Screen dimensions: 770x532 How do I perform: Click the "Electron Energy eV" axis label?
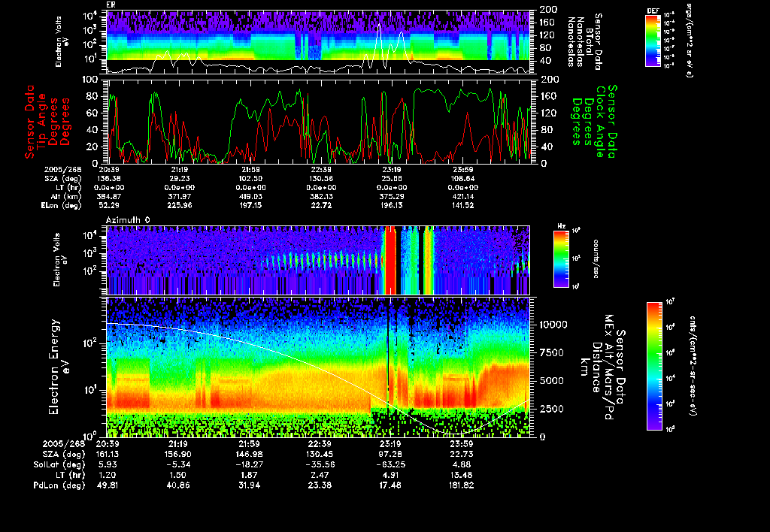59,367
